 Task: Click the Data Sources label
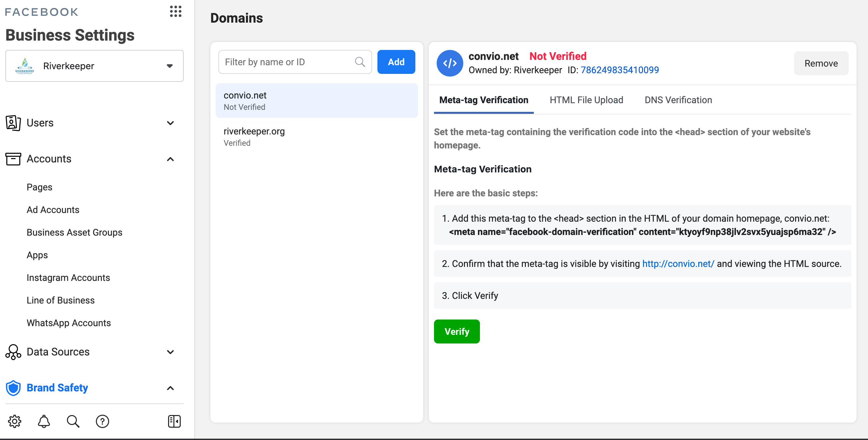(58, 352)
